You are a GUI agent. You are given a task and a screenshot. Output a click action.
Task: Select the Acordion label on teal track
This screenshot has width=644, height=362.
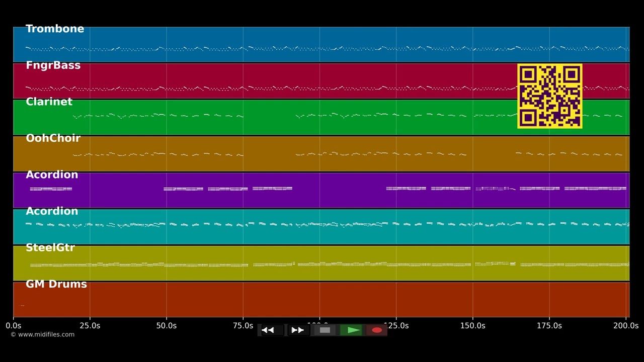click(x=52, y=211)
